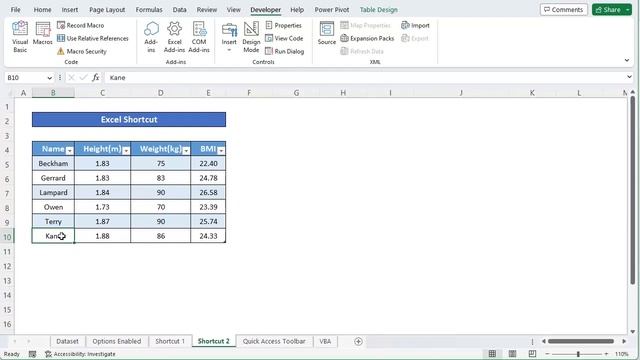Select BMI value 26.58
Viewport: 640px width, 360px height.
click(208, 193)
